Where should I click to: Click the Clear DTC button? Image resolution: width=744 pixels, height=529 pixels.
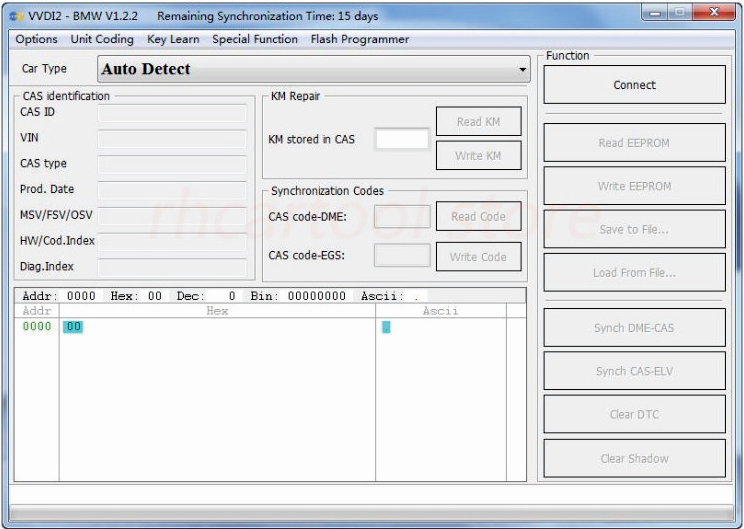pyautogui.click(x=634, y=414)
